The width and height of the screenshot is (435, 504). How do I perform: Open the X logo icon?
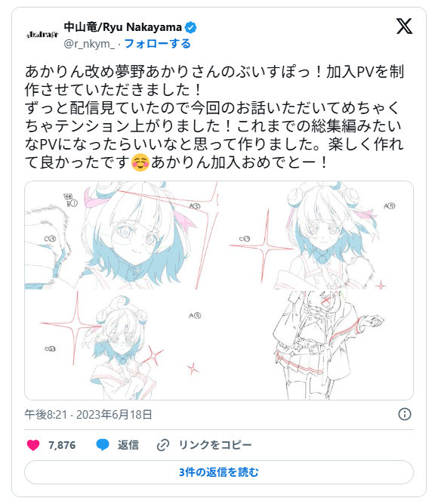[x=404, y=26]
